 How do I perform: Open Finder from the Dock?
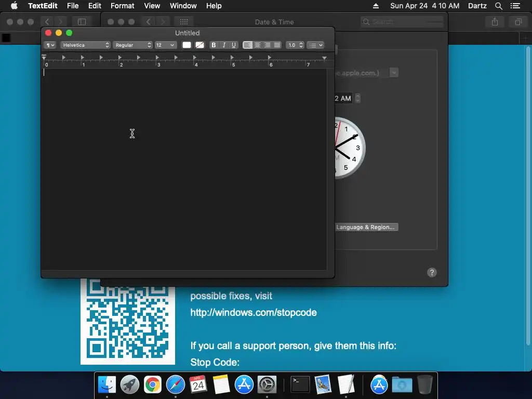[x=107, y=385]
